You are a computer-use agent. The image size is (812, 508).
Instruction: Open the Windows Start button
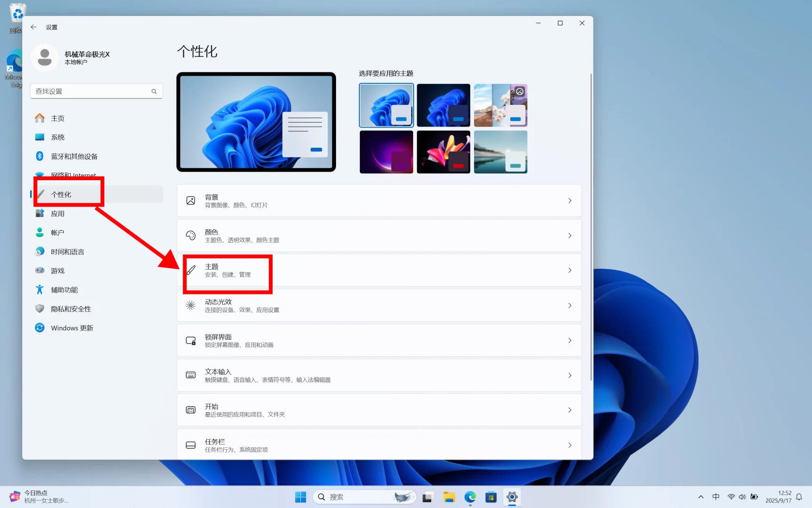[300, 497]
